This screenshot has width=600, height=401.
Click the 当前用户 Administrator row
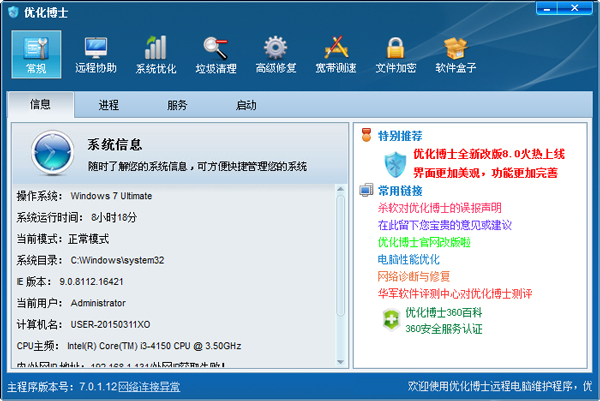pyautogui.click(x=71, y=303)
